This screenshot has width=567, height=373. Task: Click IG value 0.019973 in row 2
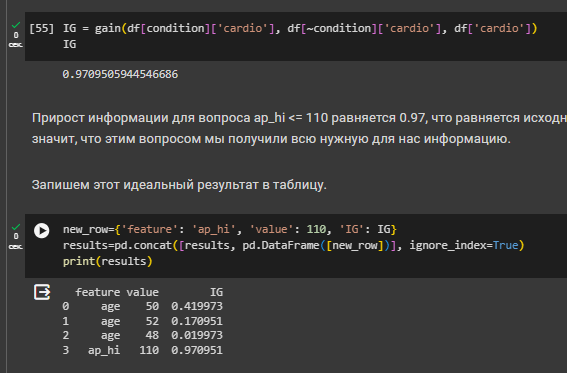click(x=197, y=335)
